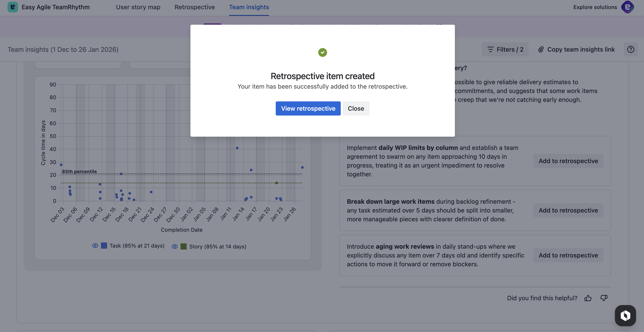The image size is (644, 332).
Task: Click the Easy Agile TeamRhythm logo icon
Action: (13, 7)
